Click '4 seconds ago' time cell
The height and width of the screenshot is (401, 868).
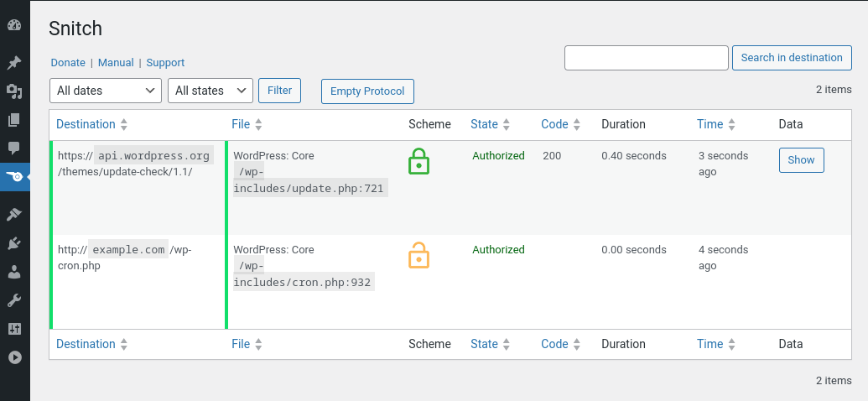[724, 258]
